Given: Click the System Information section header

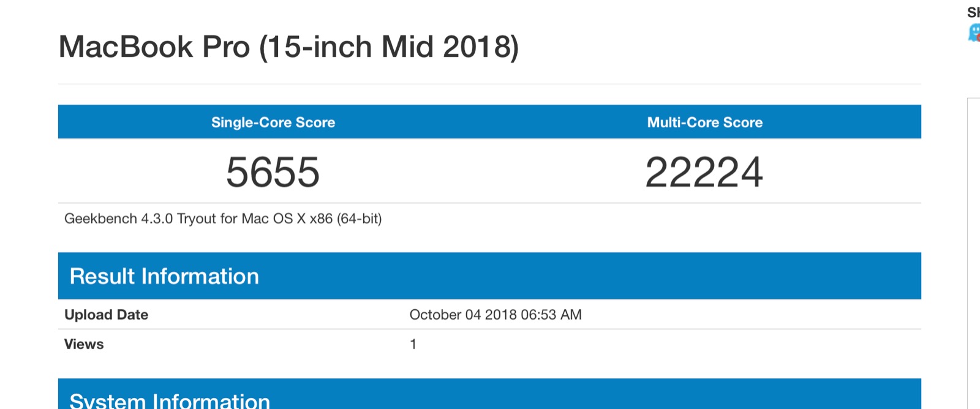Looking at the screenshot, I should click(170, 400).
